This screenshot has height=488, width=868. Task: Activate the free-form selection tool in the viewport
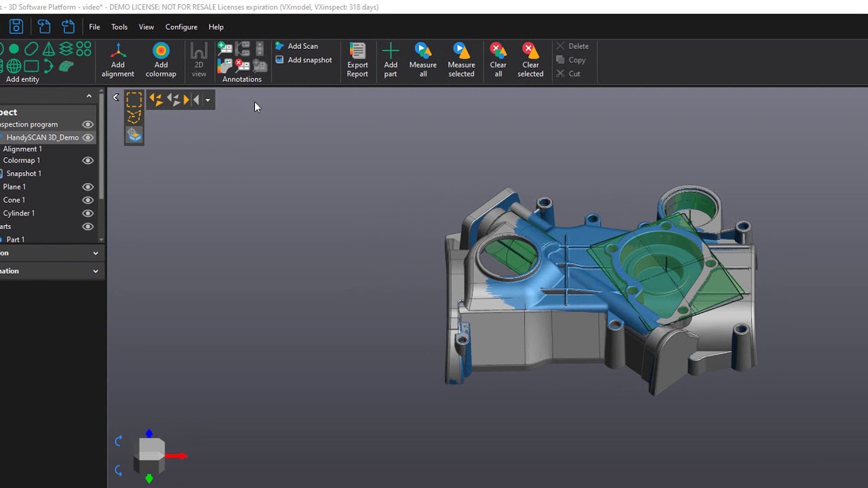point(134,117)
